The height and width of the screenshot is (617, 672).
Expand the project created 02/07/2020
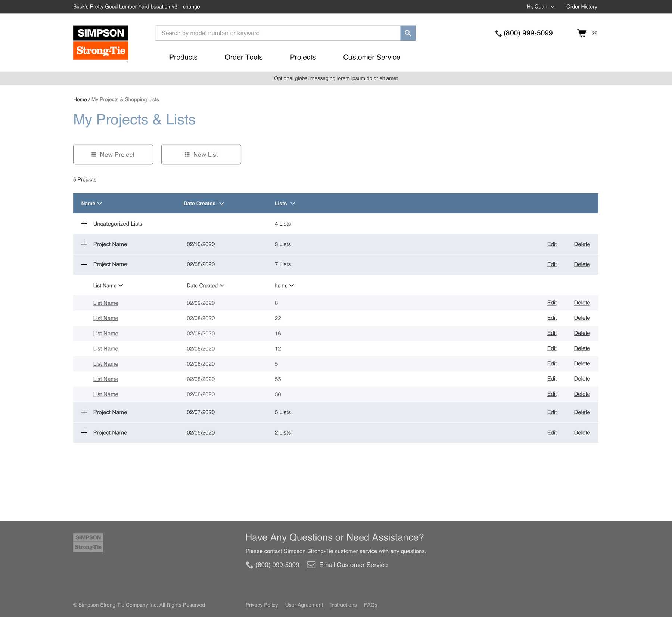(x=84, y=412)
